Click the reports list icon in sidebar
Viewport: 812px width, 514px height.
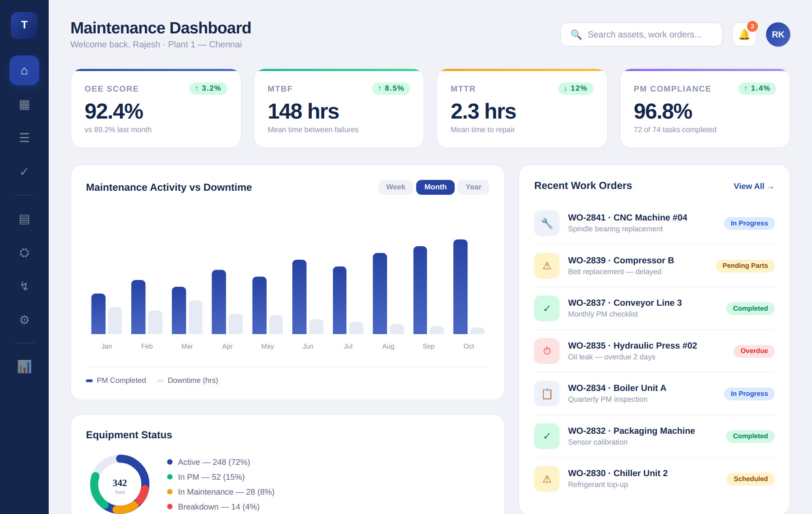click(24, 220)
